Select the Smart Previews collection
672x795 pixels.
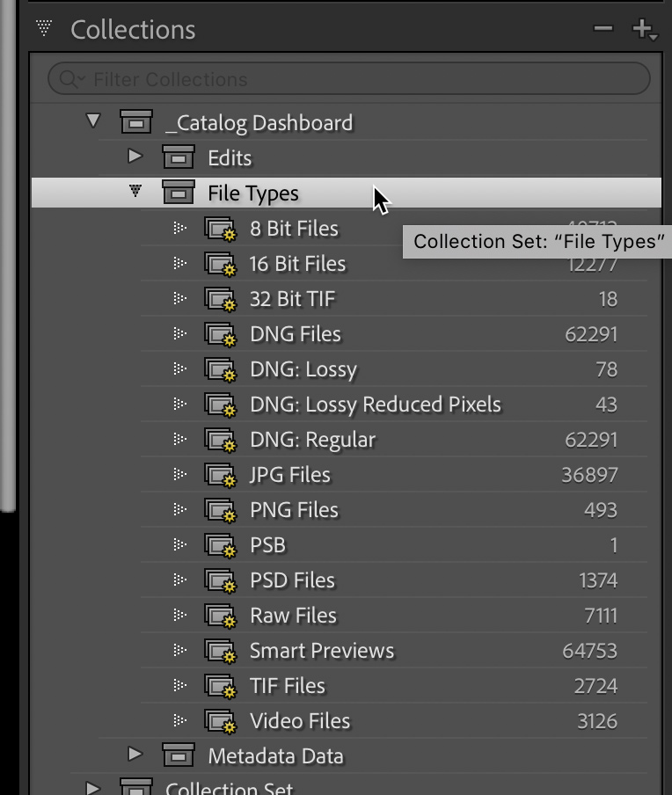pos(322,651)
